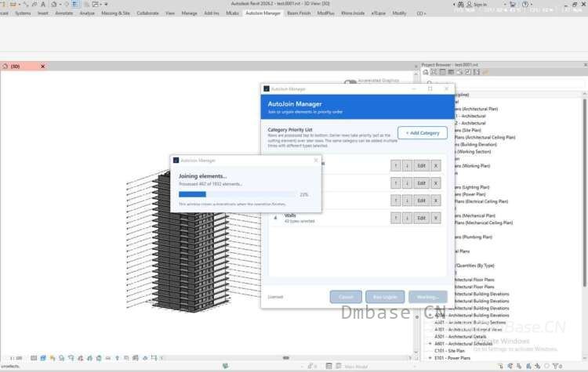Open the Annotate ribbon tab

(64, 13)
